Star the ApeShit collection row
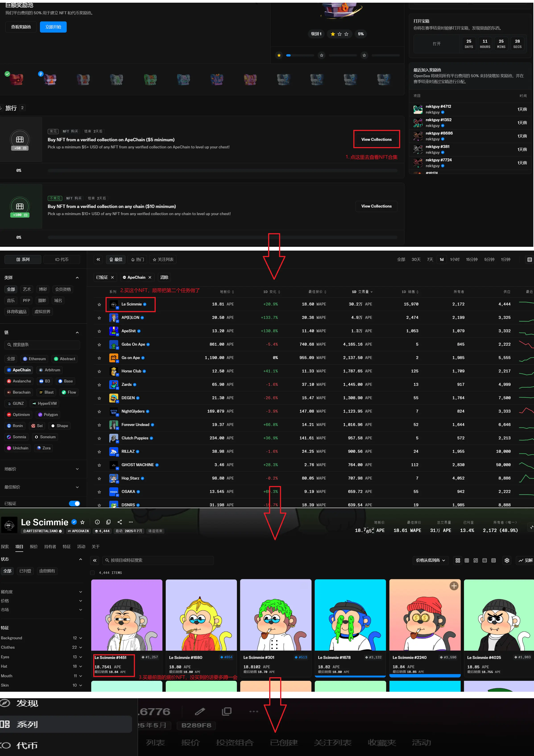 [x=99, y=331]
